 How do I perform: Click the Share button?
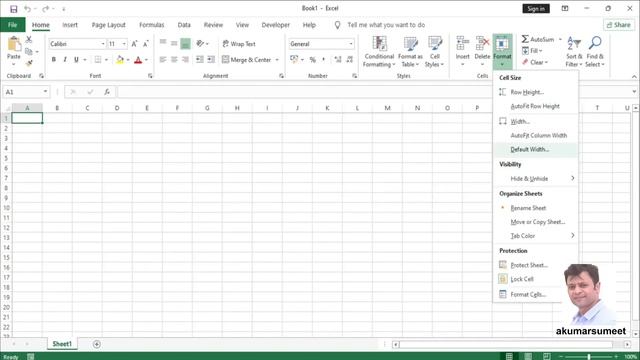(x=619, y=25)
